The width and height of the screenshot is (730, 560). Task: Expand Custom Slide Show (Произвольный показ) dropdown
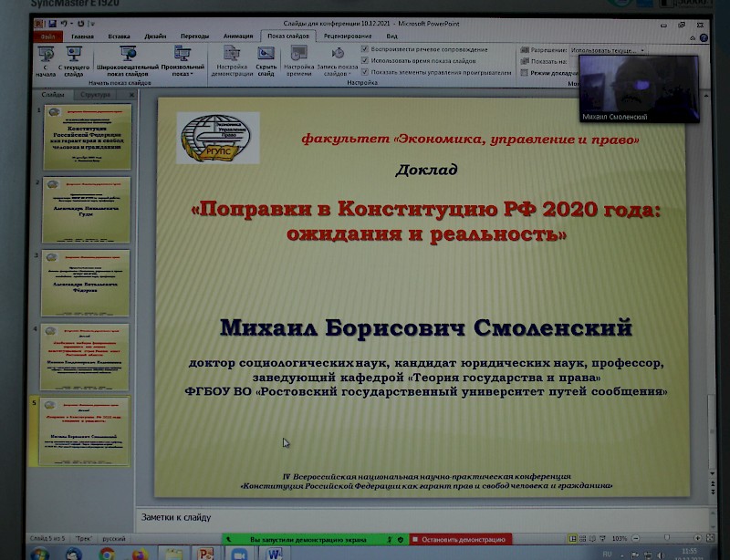[x=182, y=69]
